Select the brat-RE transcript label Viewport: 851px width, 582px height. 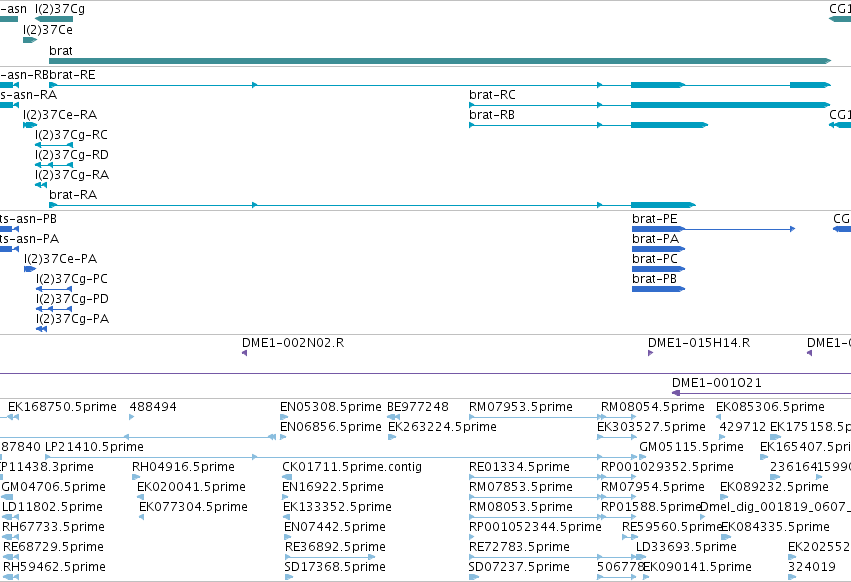pyautogui.click(x=72, y=75)
